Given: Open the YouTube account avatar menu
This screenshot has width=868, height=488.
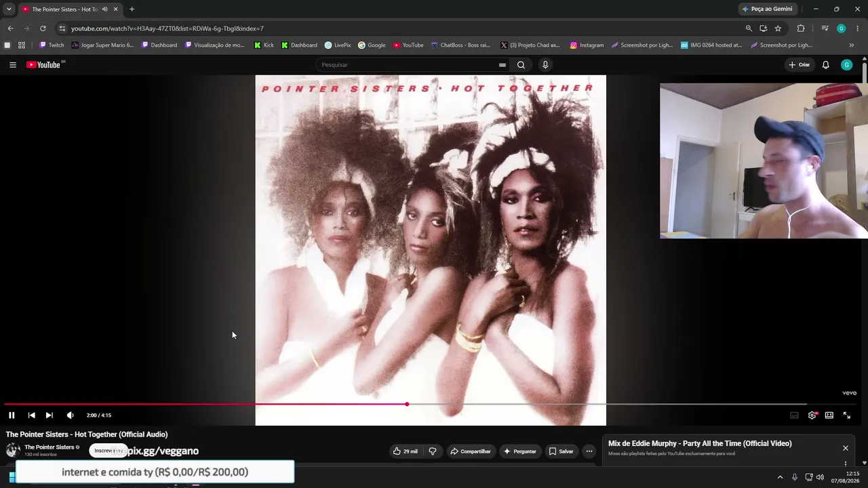Looking at the screenshot, I should click(846, 65).
